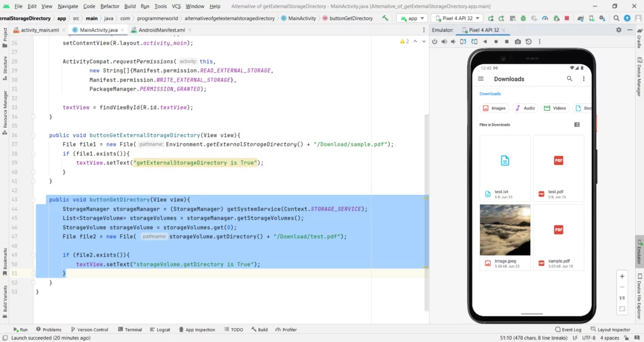Screen dimensions: 644x342
Task: Open the Layout Inspector panel
Action: click(610, 329)
